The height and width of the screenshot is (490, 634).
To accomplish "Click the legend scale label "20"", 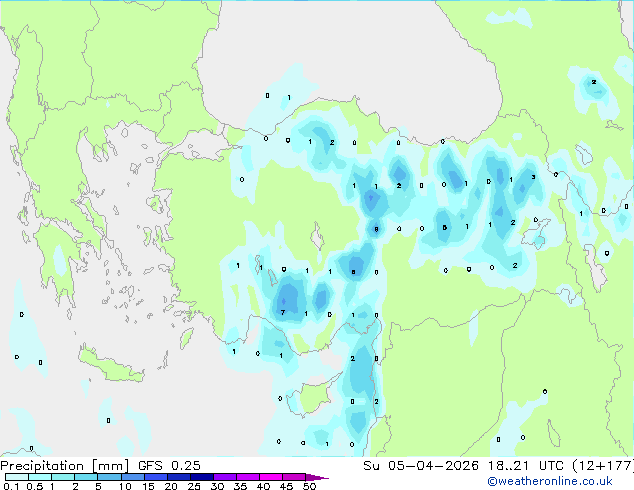I will click(171, 486).
